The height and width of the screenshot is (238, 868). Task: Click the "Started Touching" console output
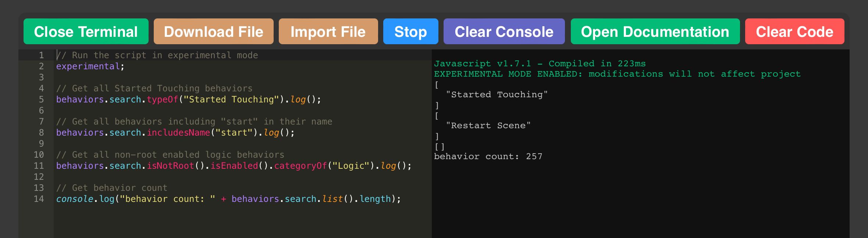(497, 95)
